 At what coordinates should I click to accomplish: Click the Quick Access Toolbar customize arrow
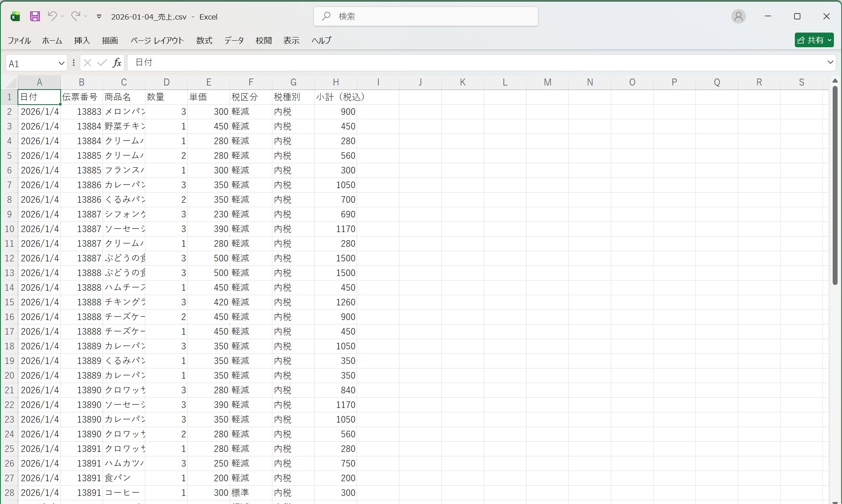pos(99,17)
